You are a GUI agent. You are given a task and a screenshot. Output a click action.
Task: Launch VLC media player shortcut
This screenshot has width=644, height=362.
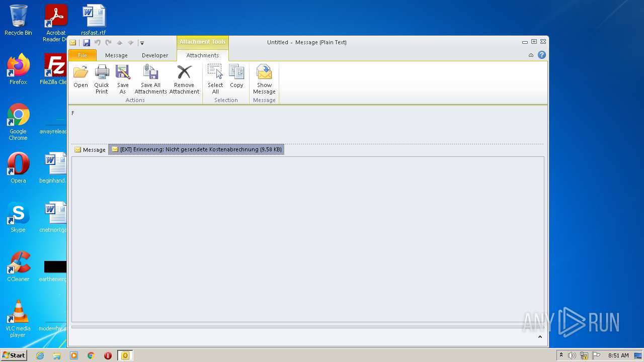[18, 319]
